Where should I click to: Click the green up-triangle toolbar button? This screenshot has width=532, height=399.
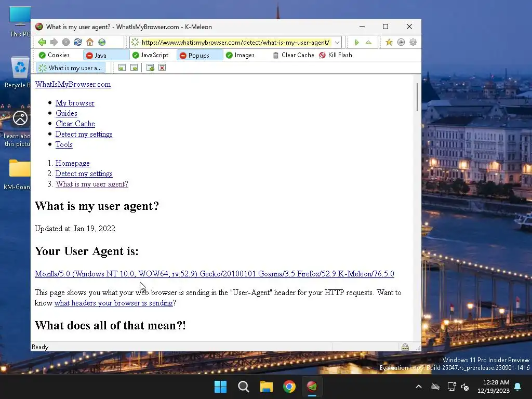coord(368,43)
